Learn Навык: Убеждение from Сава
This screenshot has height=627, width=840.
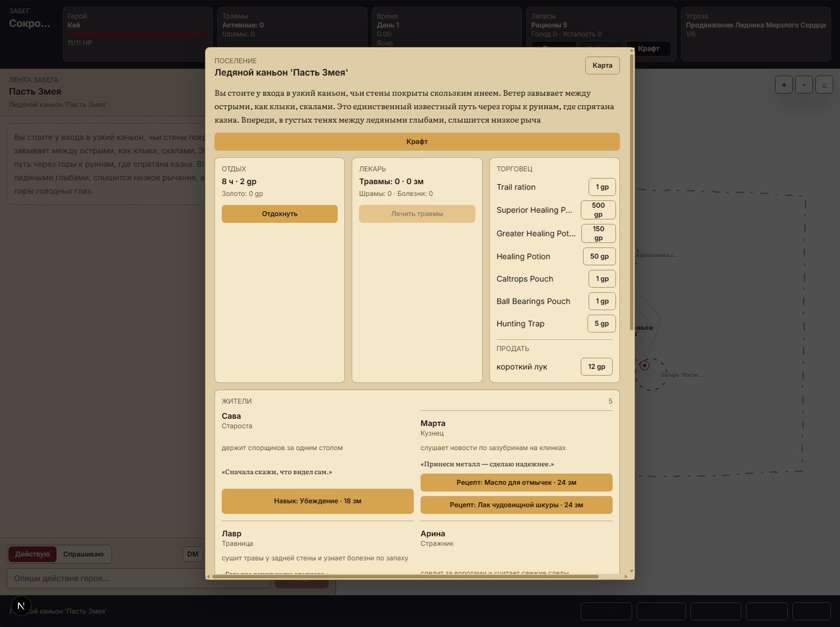(x=317, y=501)
